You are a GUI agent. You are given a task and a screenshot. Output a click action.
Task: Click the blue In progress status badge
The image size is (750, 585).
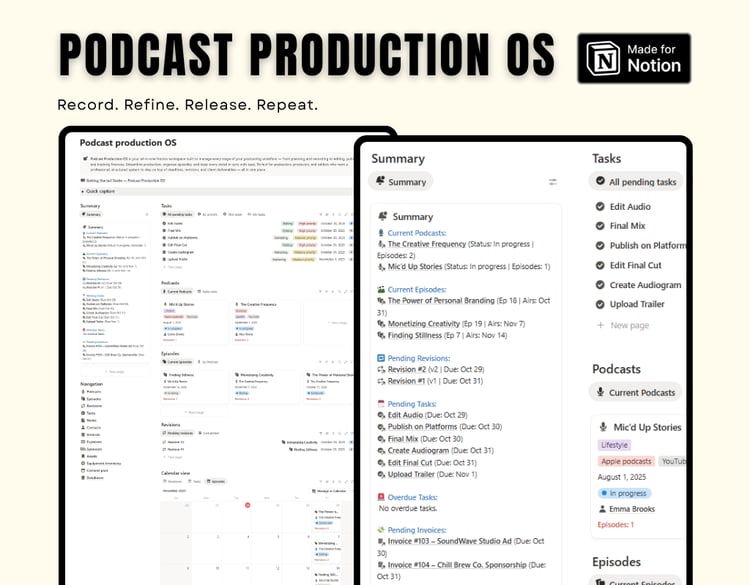624,493
